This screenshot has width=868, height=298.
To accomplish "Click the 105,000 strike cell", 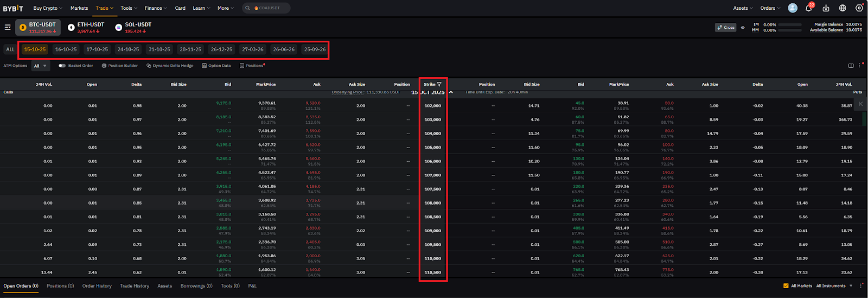I will 433,147.
